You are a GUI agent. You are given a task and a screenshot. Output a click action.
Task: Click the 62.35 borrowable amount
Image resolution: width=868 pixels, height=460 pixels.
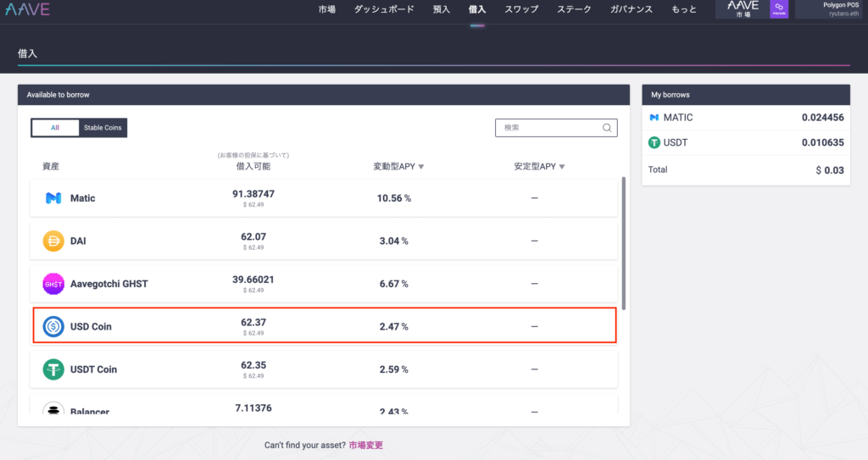tap(253, 365)
